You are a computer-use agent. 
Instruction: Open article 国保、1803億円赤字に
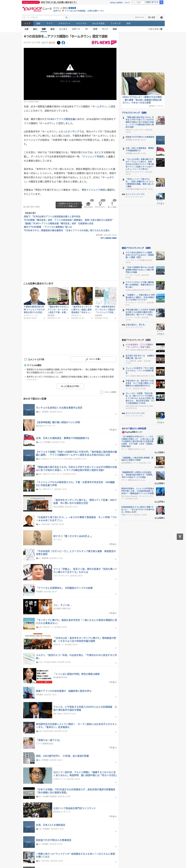coord(62,756)
